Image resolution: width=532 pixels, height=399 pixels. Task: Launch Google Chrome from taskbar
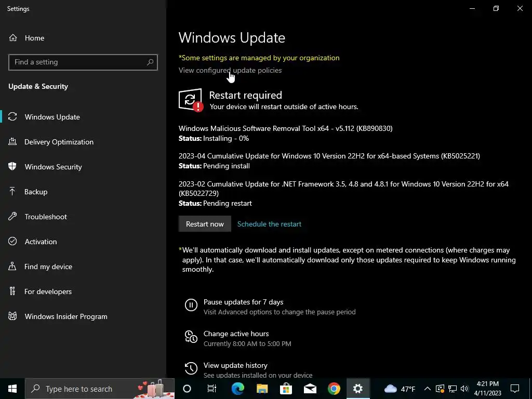(x=334, y=389)
